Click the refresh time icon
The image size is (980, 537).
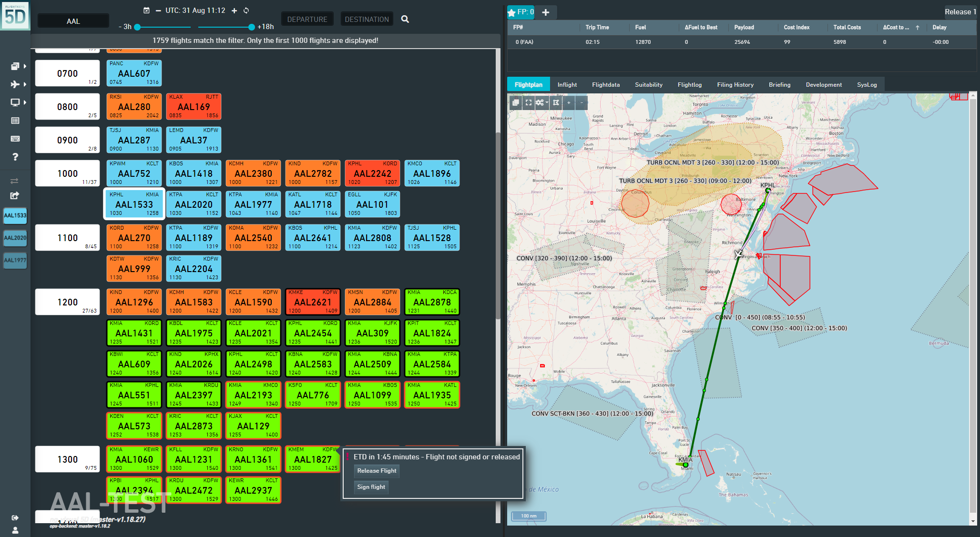246,10
